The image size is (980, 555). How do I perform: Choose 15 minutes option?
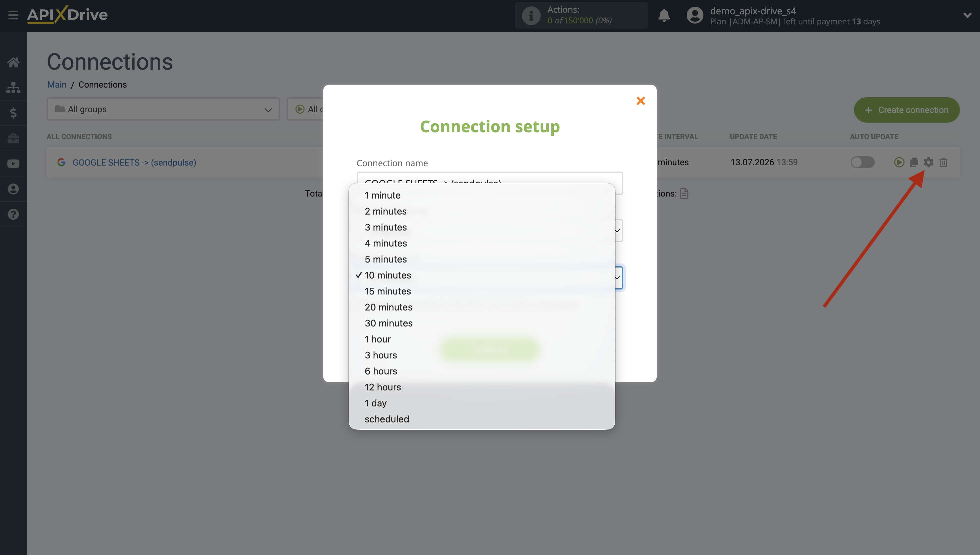pyautogui.click(x=482, y=291)
